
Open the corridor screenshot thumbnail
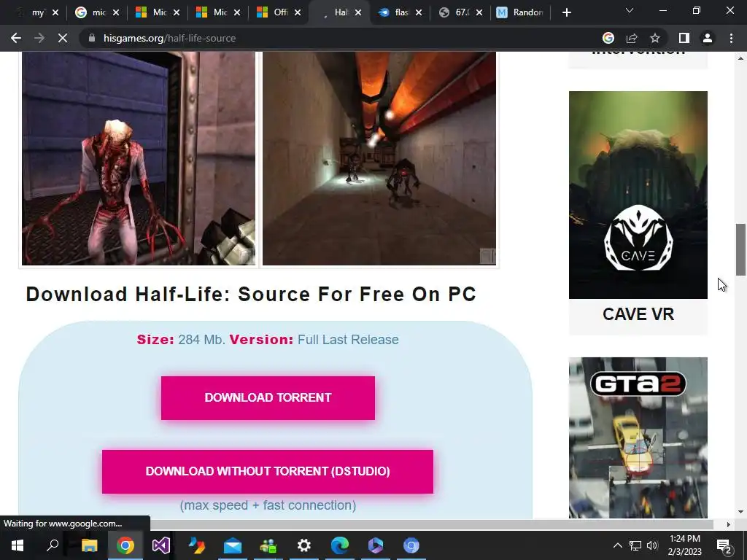pyautogui.click(x=379, y=158)
